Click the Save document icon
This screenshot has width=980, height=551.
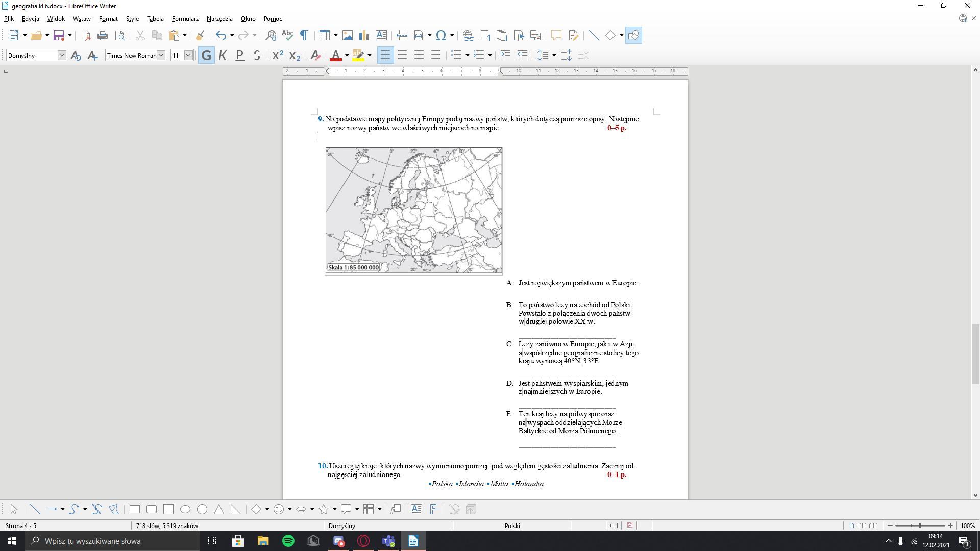[59, 35]
